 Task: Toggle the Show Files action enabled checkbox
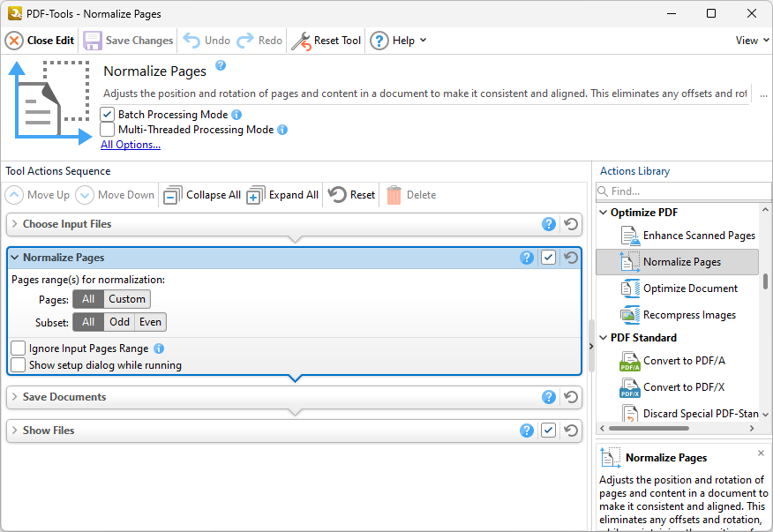coord(548,431)
